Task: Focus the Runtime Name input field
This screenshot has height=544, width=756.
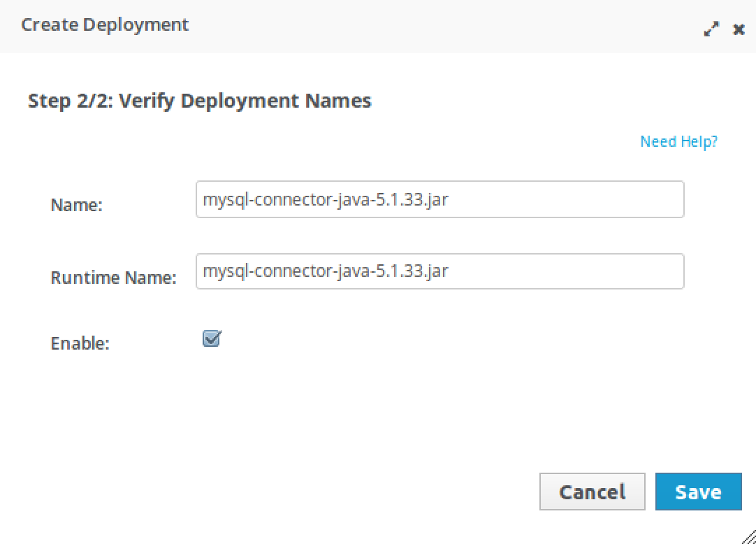Action: tap(439, 271)
